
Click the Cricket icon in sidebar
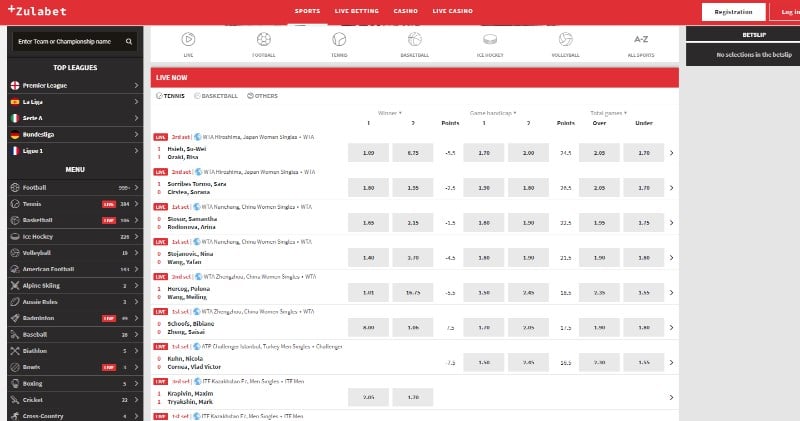15,400
